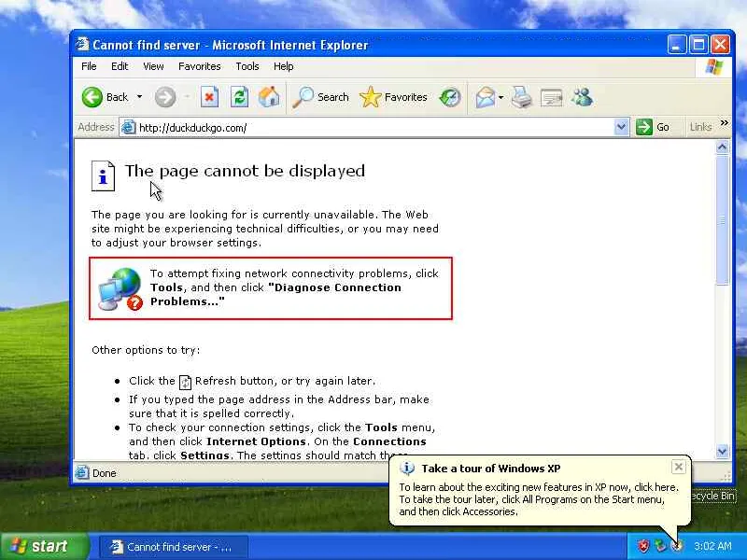Open the View menu
Screen dimensions: 747x560
[x=153, y=66]
